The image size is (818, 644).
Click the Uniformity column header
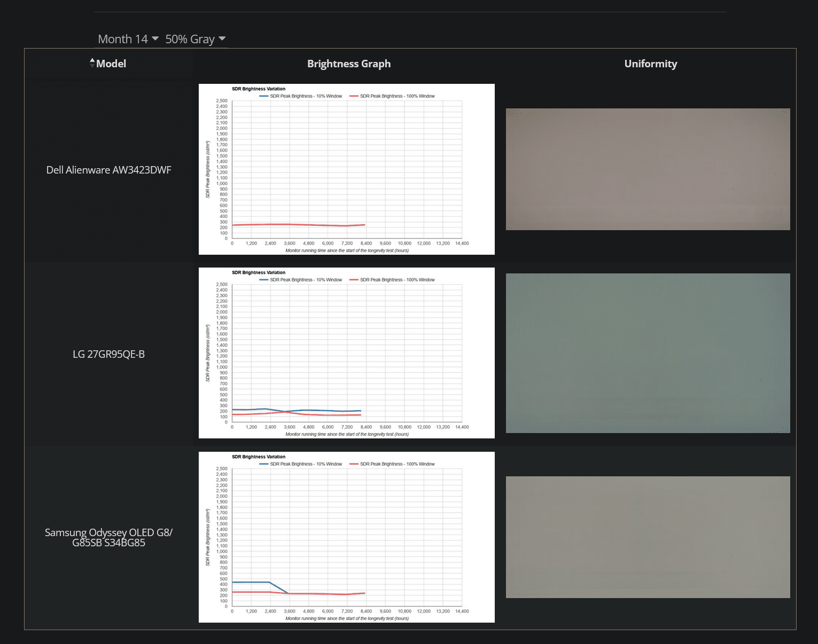[651, 64]
